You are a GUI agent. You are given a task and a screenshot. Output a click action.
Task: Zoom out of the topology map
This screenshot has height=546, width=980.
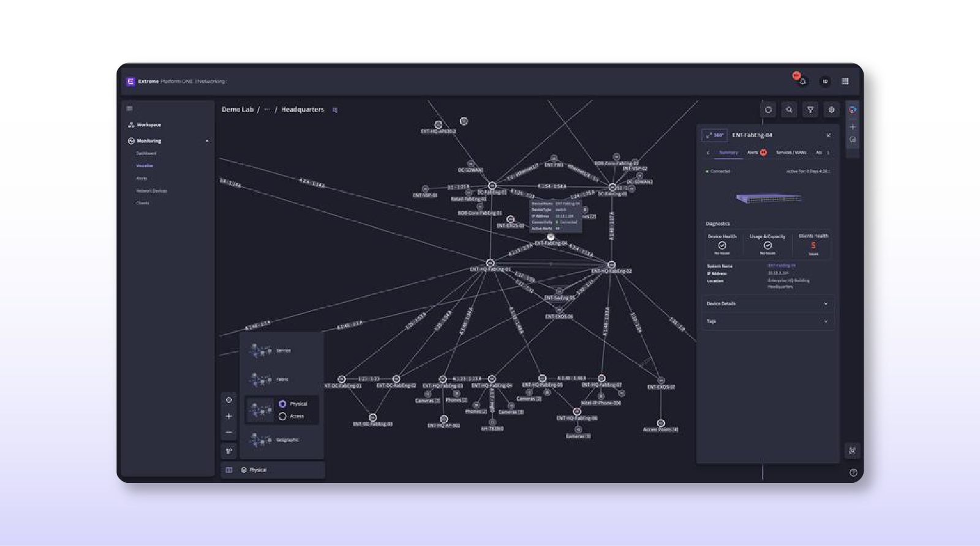(229, 432)
